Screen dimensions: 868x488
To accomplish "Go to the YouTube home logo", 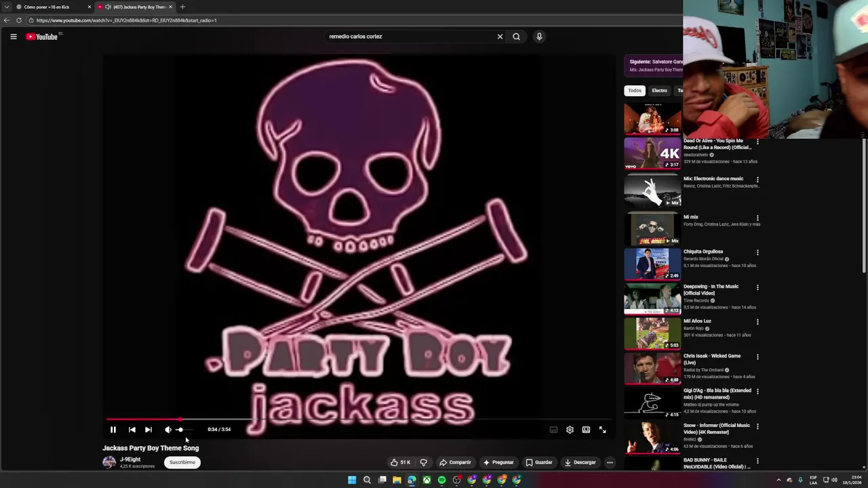I will click(42, 37).
